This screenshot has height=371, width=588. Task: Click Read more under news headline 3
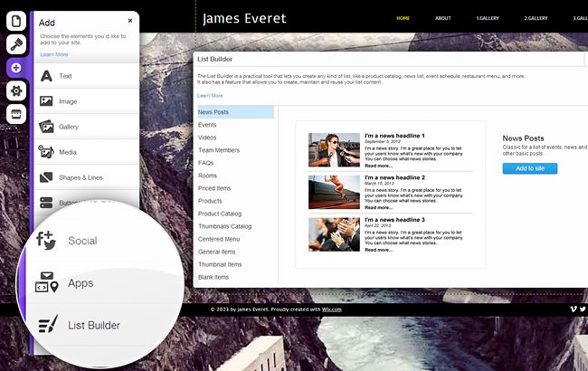point(378,250)
